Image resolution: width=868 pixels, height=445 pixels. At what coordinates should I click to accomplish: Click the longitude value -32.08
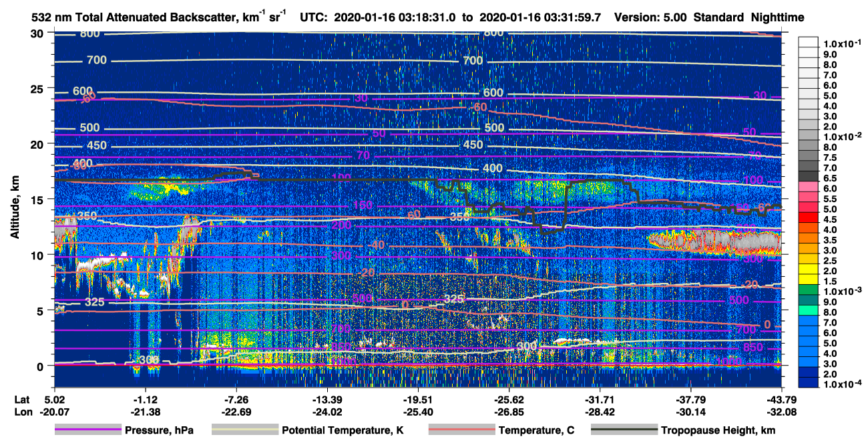point(781,412)
